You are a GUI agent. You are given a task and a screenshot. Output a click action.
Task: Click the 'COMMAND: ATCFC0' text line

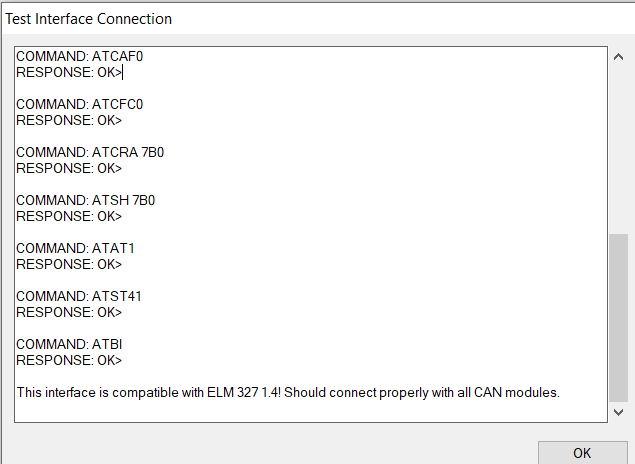pyautogui.click(x=86, y=104)
